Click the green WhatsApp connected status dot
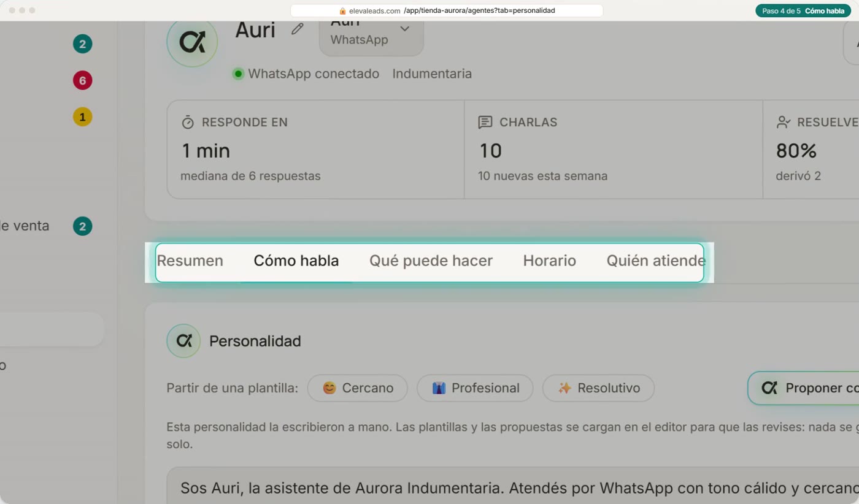859x504 pixels. click(238, 74)
